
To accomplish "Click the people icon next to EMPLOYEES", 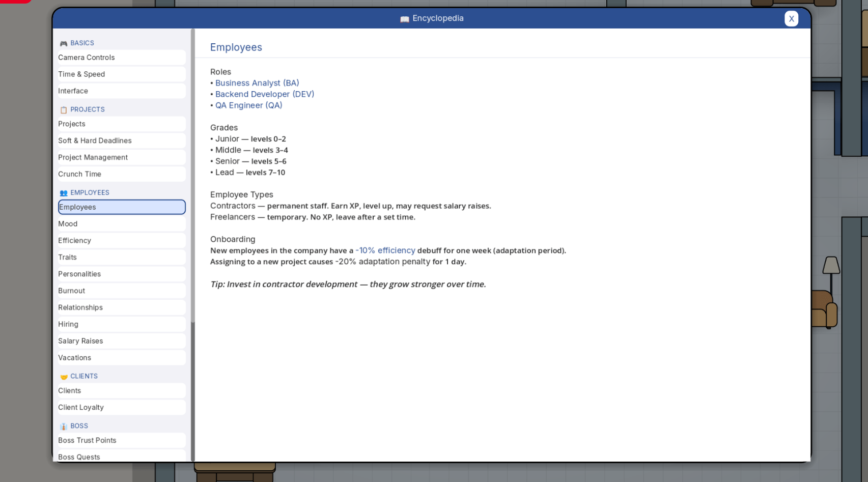I will click(64, 193).
